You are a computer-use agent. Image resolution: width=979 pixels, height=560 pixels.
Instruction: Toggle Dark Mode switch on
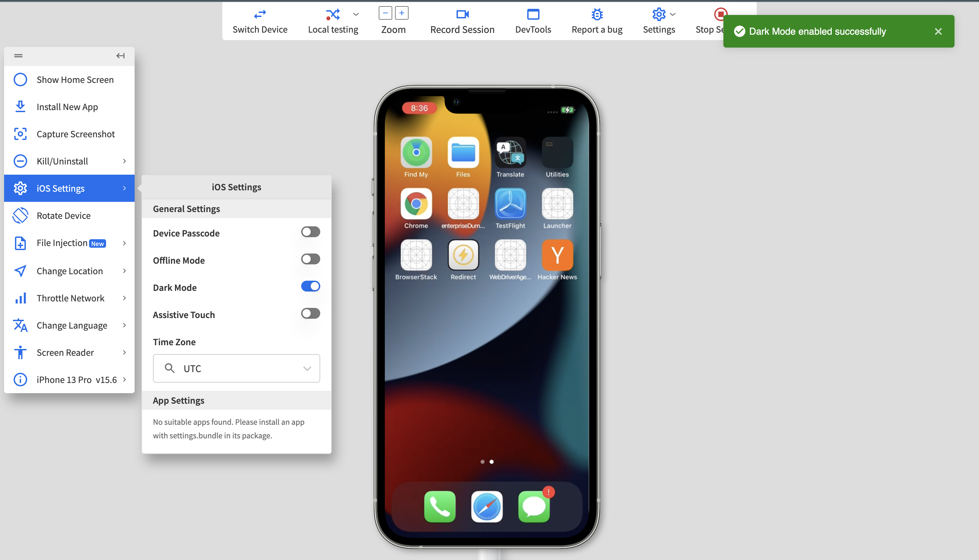coord(311,286)
